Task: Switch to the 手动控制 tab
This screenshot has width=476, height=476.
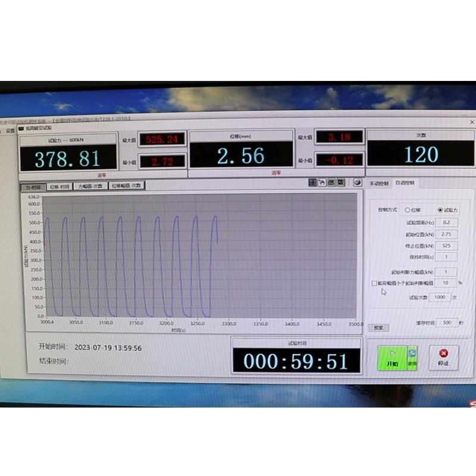Action: [x=379, y=183]
